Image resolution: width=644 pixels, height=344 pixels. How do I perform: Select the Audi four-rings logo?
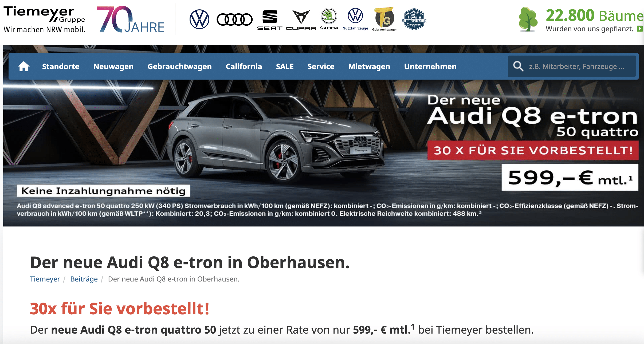234,19
